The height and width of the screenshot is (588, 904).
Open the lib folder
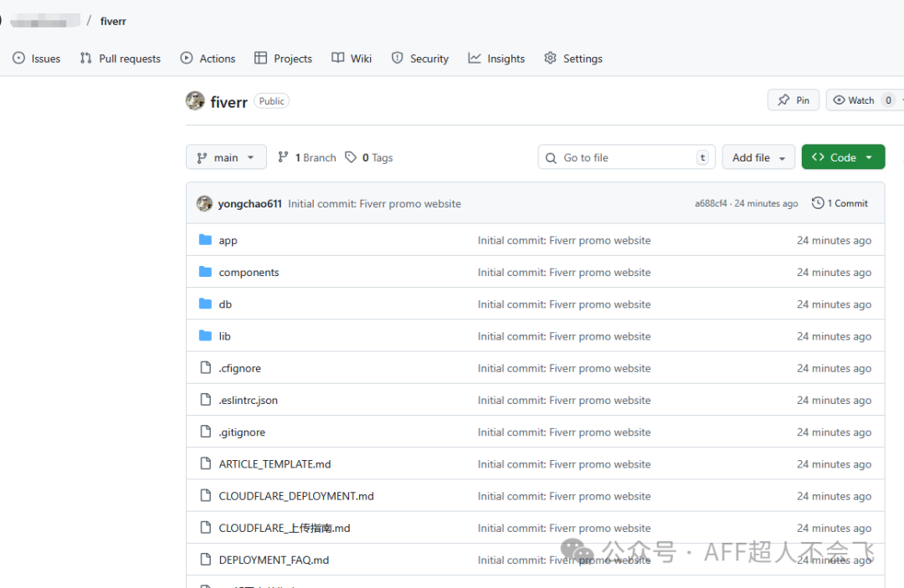[224, 336]
